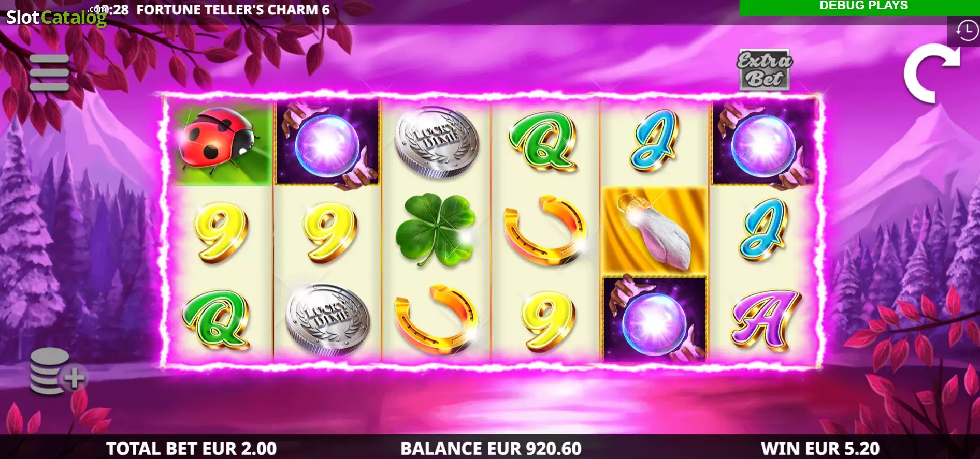Click the Win EUR 5.20 display

click(820, 448)
